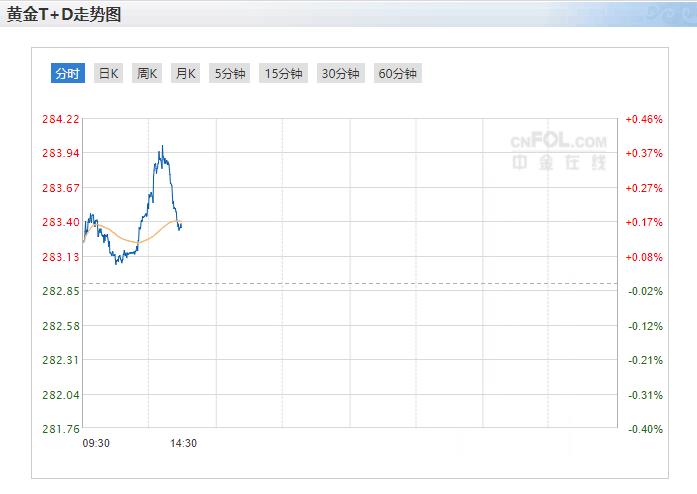View the 30分钟 interval chart
The height and width of the screenshot is (494, 697).
340,73
